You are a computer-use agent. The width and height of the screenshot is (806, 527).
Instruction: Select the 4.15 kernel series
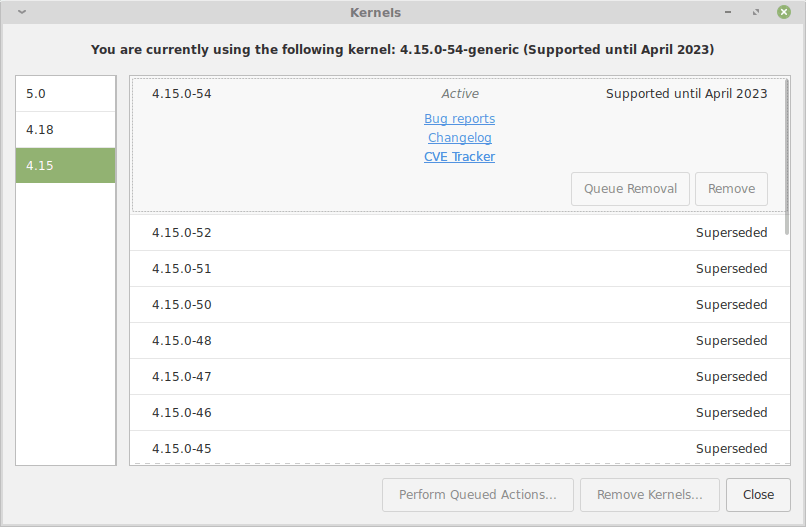66,166
